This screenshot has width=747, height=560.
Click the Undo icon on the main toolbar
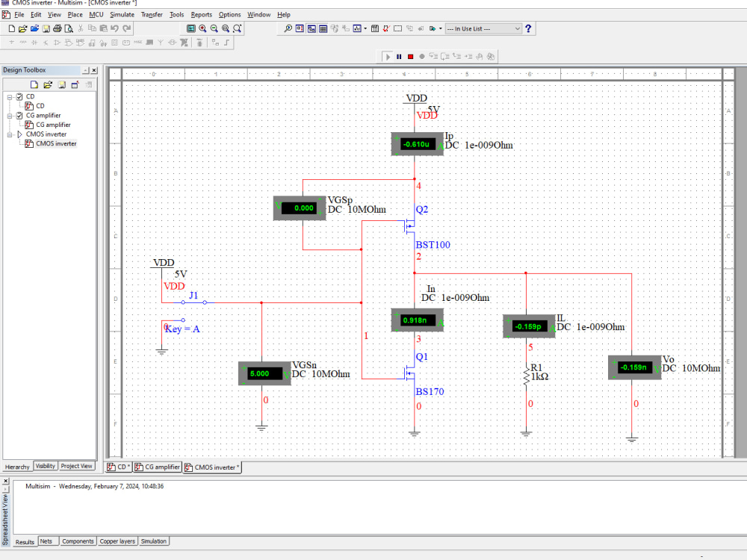click(x=114, y=28)
